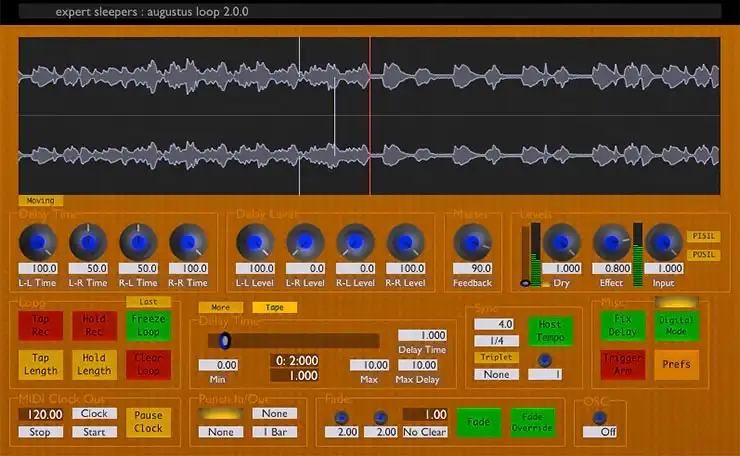Click the red playhead marker in waveform
The height and width of the screenshot is (456, 740).
(370, 116)
